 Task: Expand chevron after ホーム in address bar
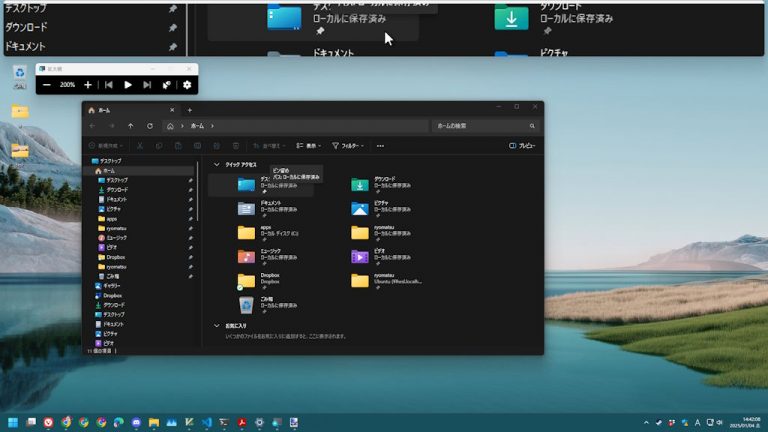tap(212, 126)
